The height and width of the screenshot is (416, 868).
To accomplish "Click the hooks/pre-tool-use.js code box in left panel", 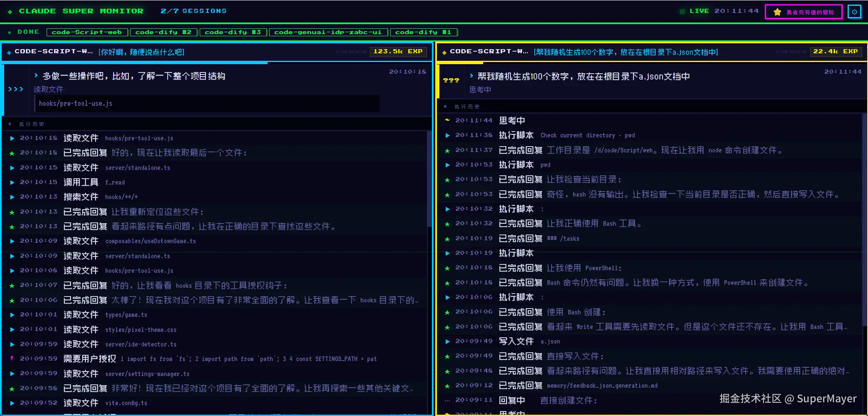I will 206,104.
